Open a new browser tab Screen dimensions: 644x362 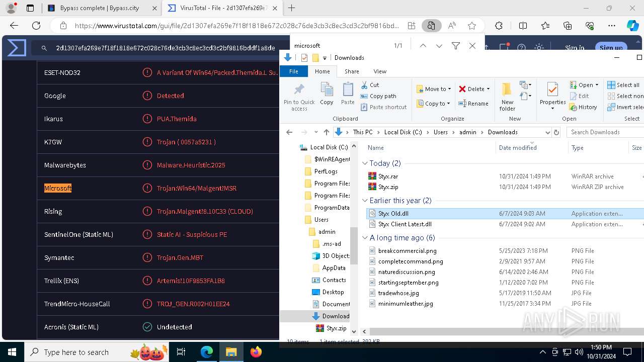[x=291, y=8]
